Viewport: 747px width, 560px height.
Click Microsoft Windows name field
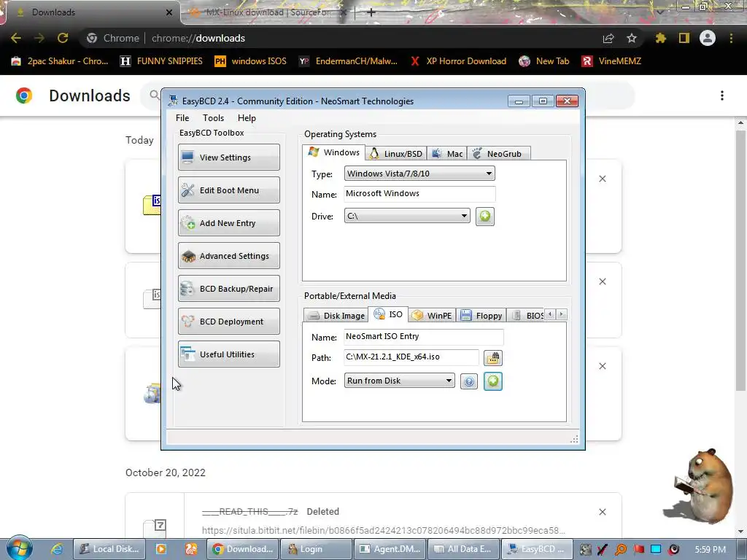pos(419,193)
